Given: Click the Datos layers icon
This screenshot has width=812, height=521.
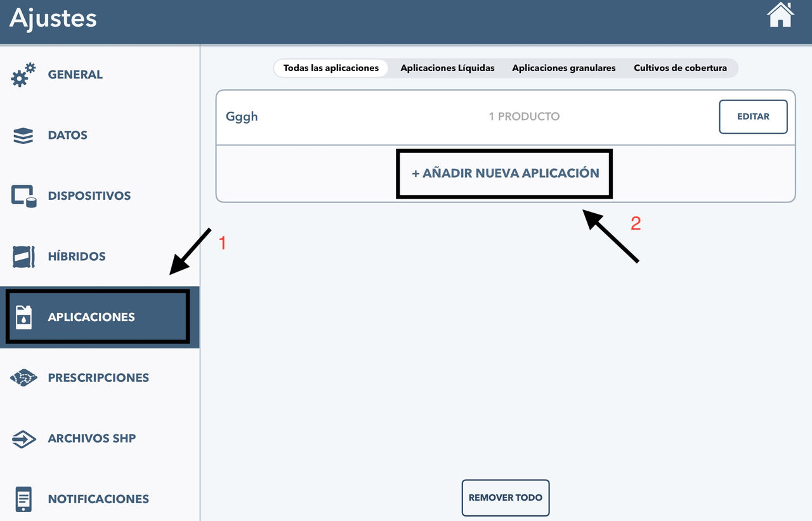Looking at the screenshot, I should [23, 135].
